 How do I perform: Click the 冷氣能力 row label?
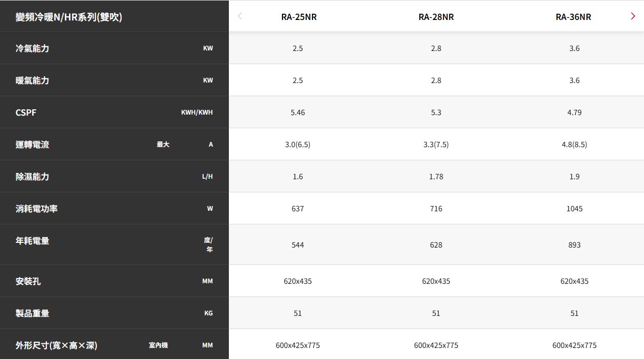33,48
